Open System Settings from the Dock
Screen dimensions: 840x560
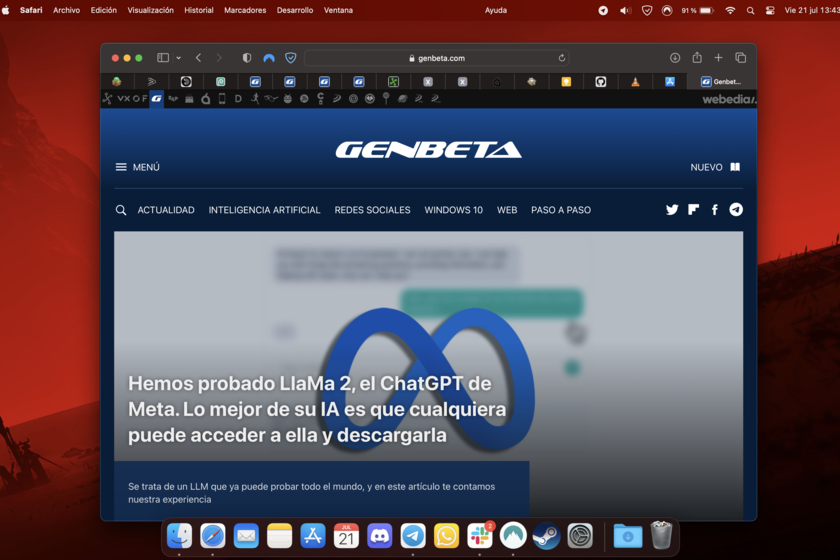[x=580, y=536]
